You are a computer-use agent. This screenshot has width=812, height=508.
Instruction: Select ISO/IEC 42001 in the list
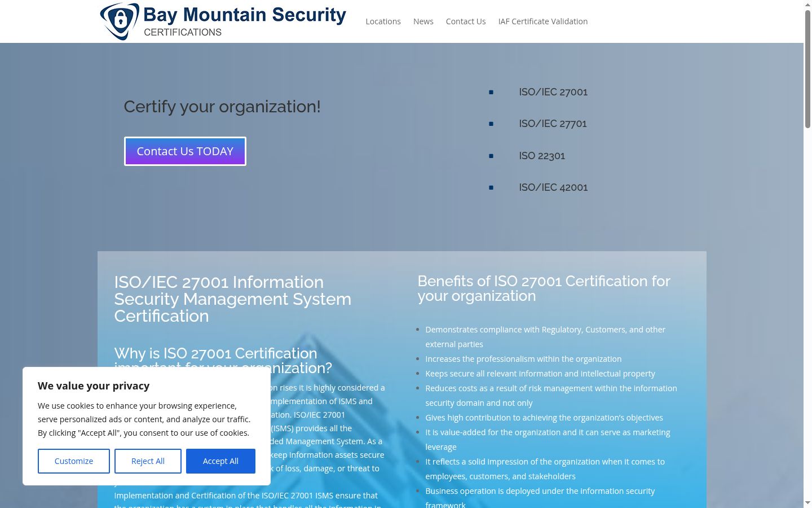pyautogui.click(x=553, y=187)
